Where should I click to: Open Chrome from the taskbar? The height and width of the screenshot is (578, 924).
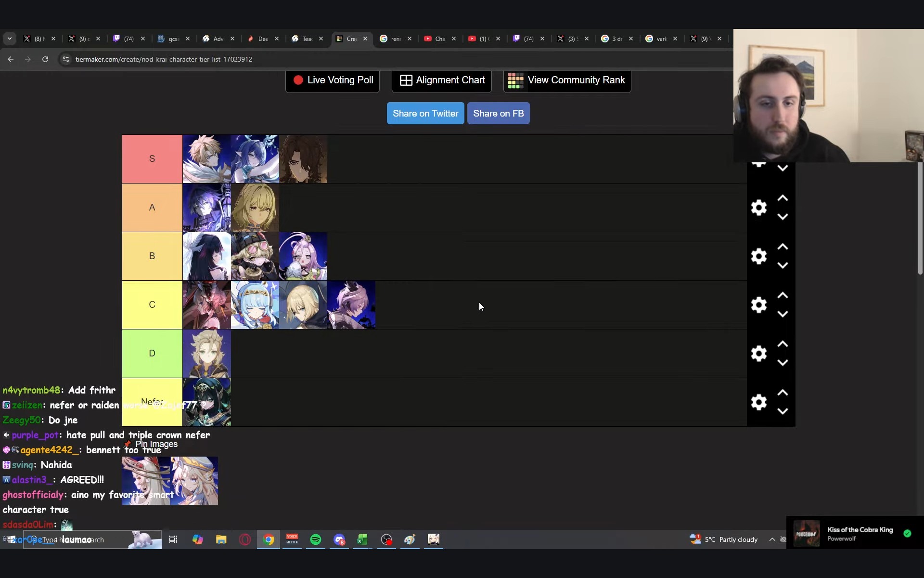click(269, 539)
